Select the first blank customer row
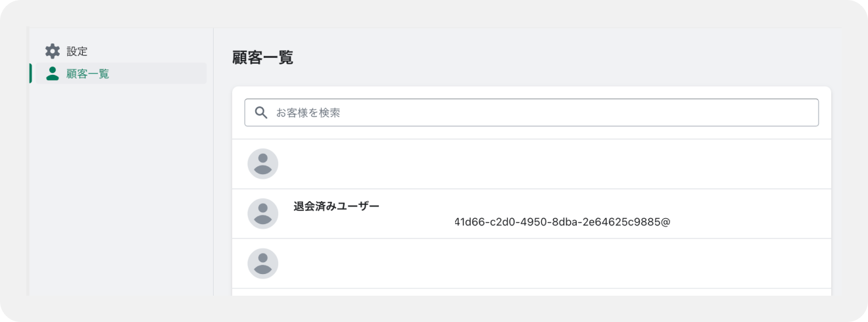Screen dimensions: 868x322 coord(531,164)
